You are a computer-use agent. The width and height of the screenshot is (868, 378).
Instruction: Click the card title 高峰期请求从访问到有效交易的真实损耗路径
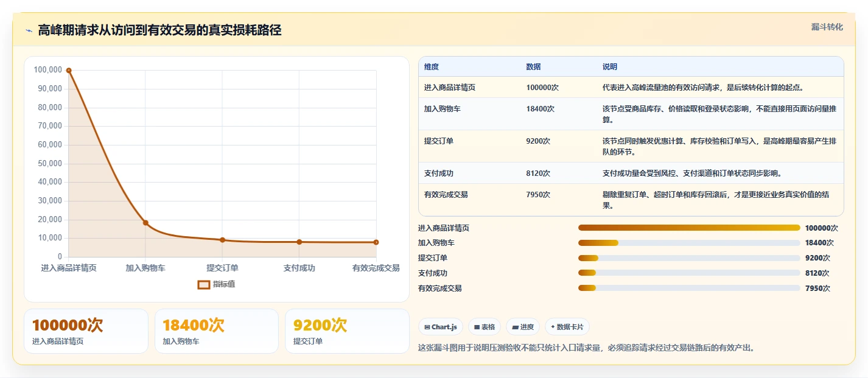pos(159,30)
